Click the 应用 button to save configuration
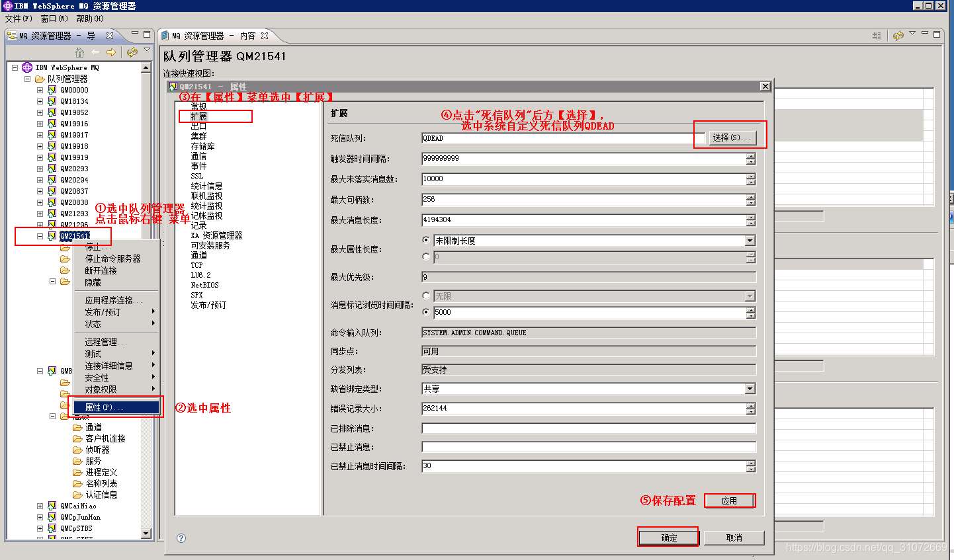The image size is (954, 560). 729,500
